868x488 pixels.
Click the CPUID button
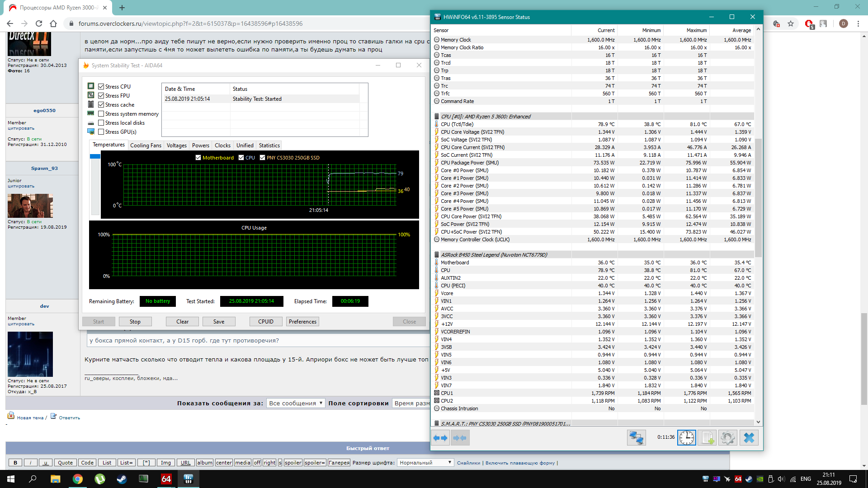pyautogui.click(x=265, y=322)
